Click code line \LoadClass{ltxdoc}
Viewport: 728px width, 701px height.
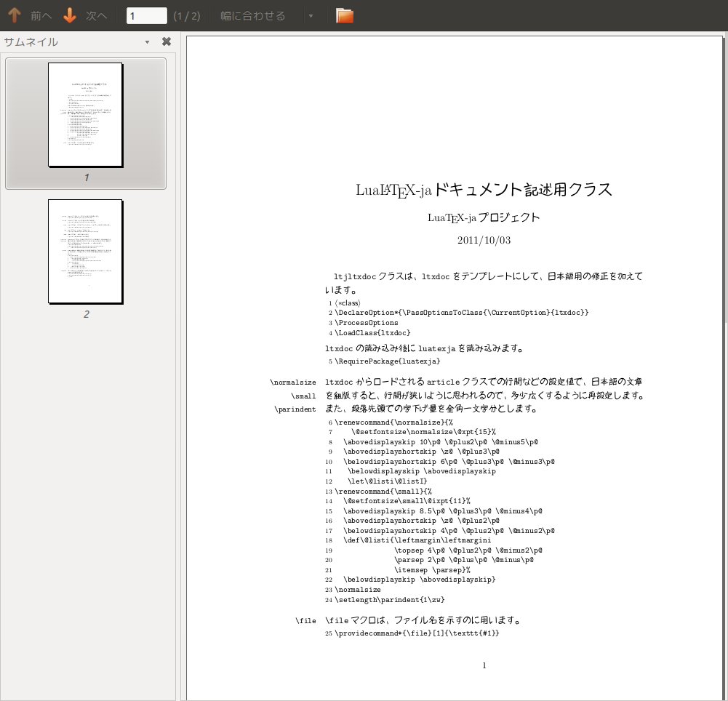372,333
